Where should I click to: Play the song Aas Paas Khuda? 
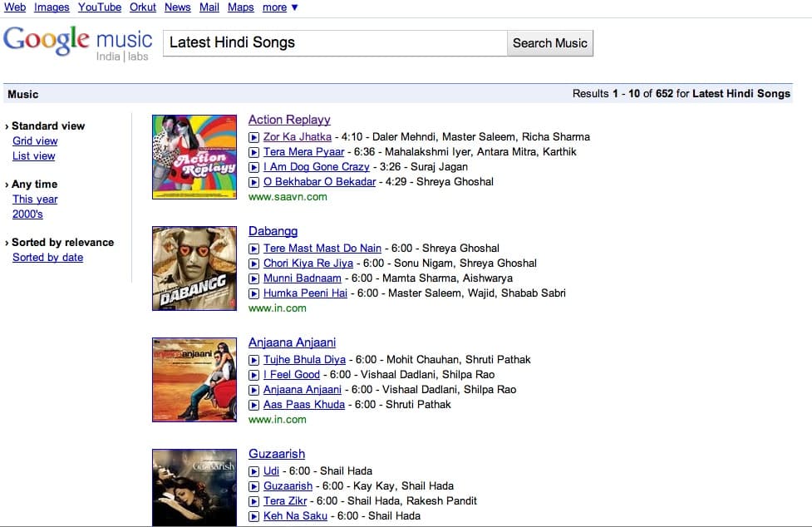point(253,405)
